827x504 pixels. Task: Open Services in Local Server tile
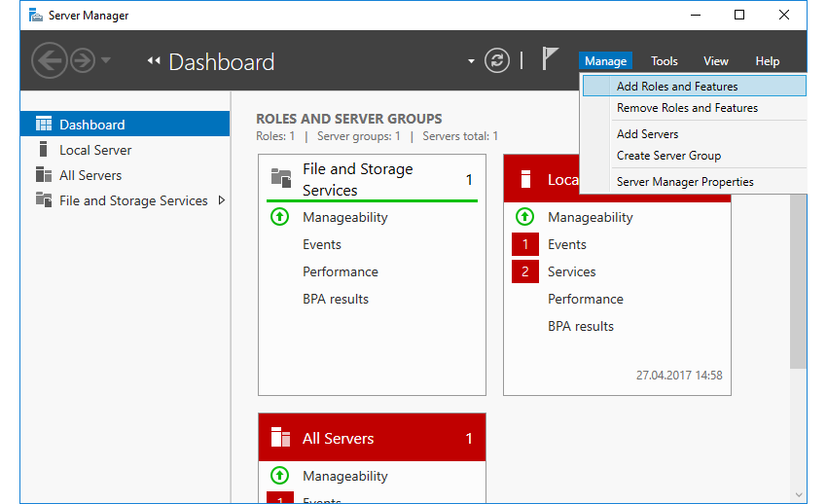572,271
